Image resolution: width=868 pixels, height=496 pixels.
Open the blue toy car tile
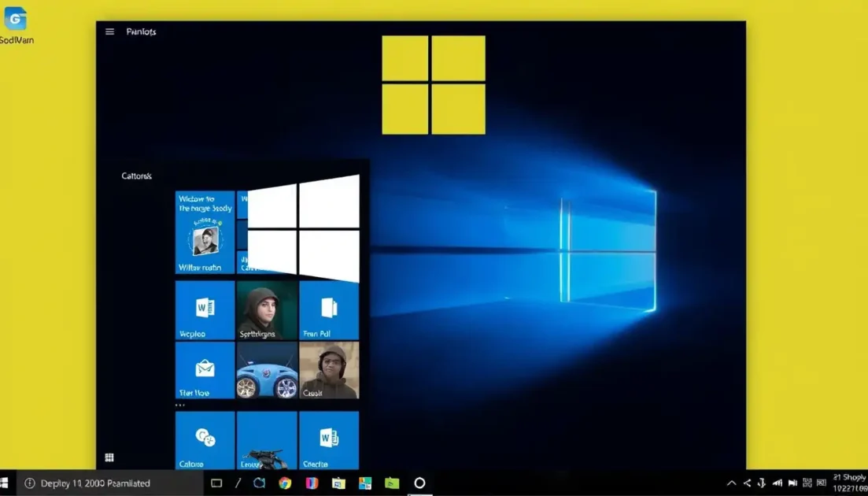(x=267, y=370)
